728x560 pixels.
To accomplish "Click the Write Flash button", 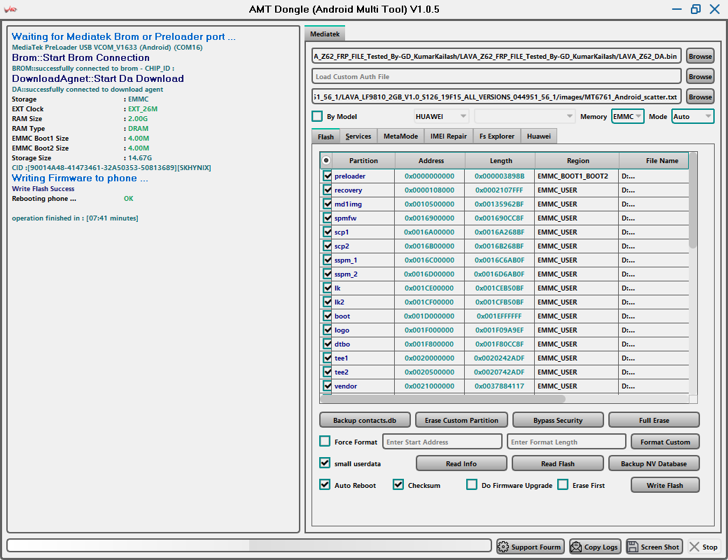I will pos(664,485).
